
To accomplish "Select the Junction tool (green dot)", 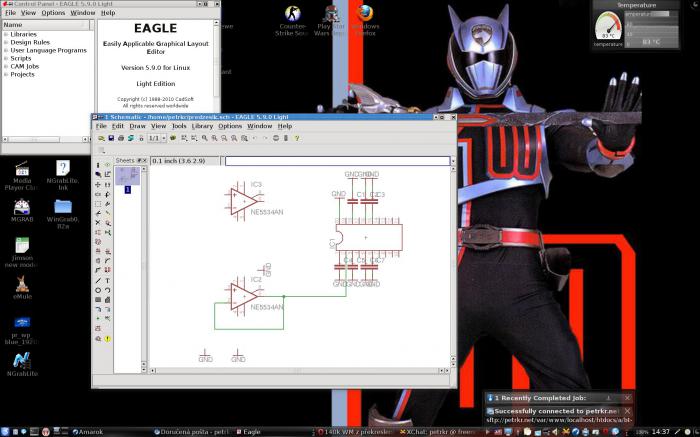I will pyautogui.click(x=98, y=318).
